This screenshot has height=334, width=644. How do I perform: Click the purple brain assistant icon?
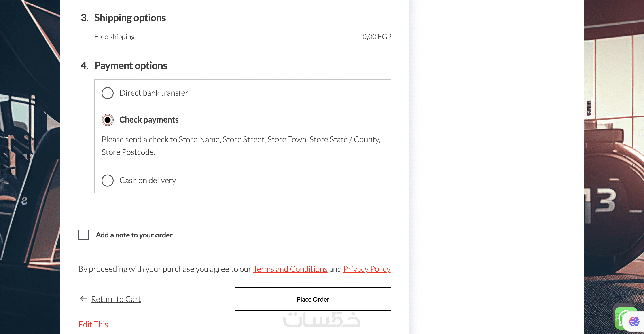[x=634, y=321]
